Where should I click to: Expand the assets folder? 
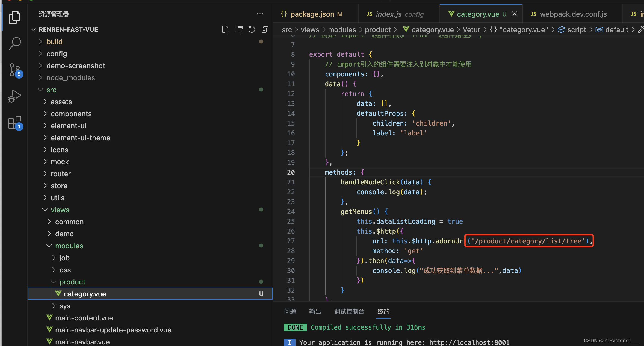150,102
